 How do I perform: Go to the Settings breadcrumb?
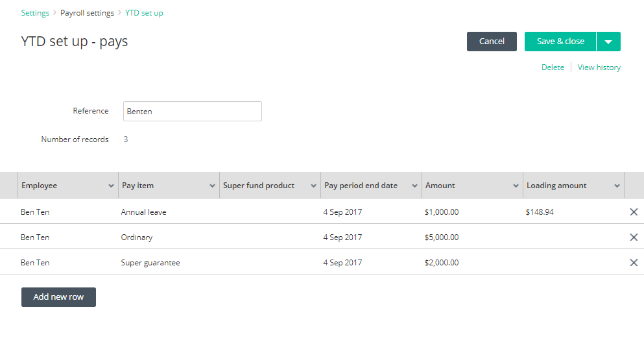pos(35,13)
